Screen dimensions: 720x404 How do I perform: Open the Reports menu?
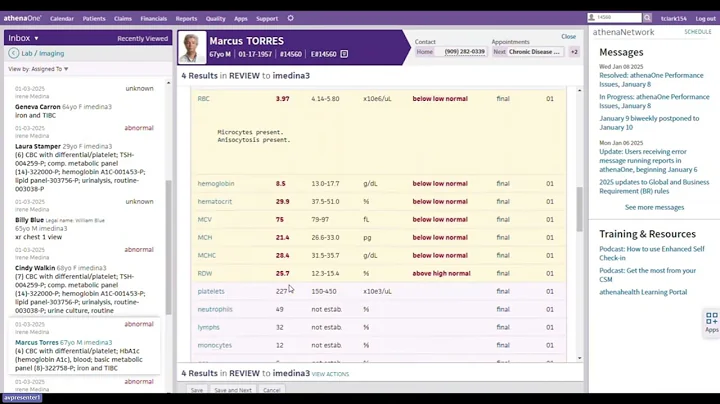[186, 19]
